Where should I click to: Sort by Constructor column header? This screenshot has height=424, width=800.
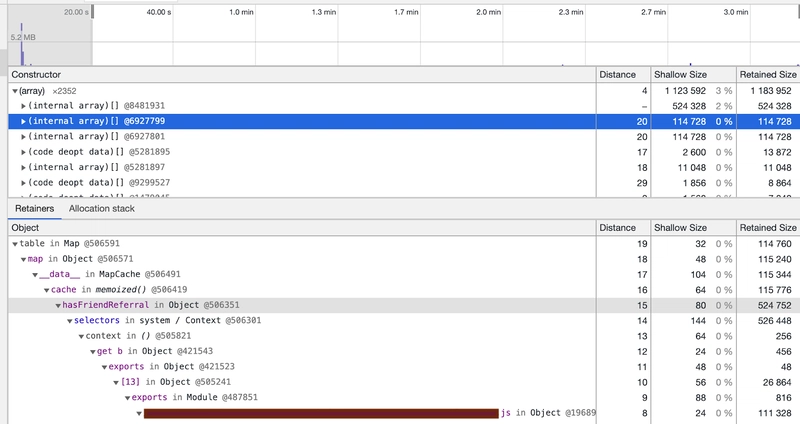point(300,75)
